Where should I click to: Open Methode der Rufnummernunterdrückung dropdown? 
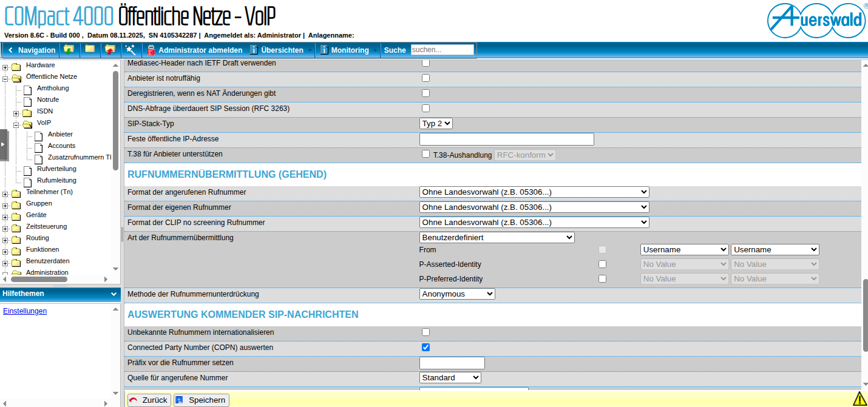457,294
